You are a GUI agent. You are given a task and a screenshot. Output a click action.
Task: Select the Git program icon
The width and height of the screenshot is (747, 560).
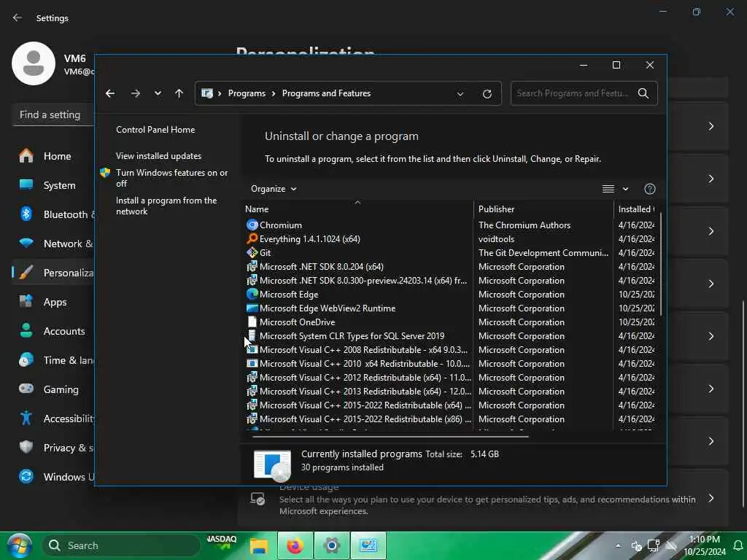[252, 252]
